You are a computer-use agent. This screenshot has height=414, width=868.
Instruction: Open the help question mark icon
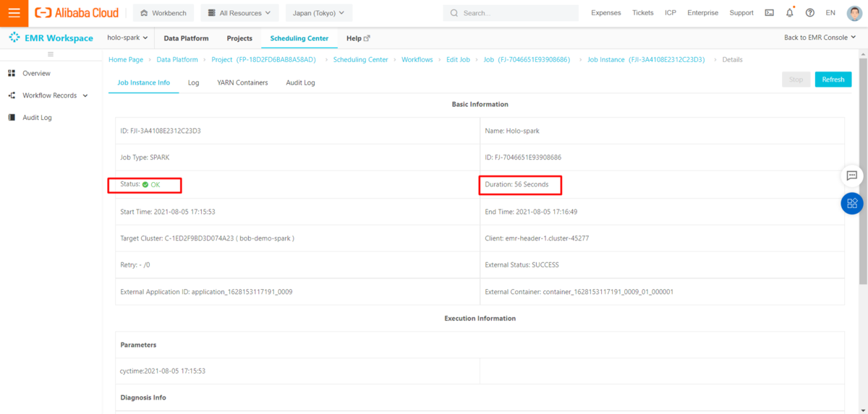[809, 13]
